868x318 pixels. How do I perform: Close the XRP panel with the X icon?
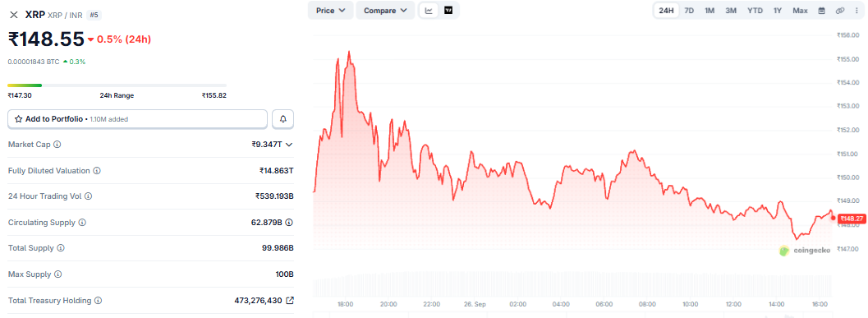pos(14,15)
